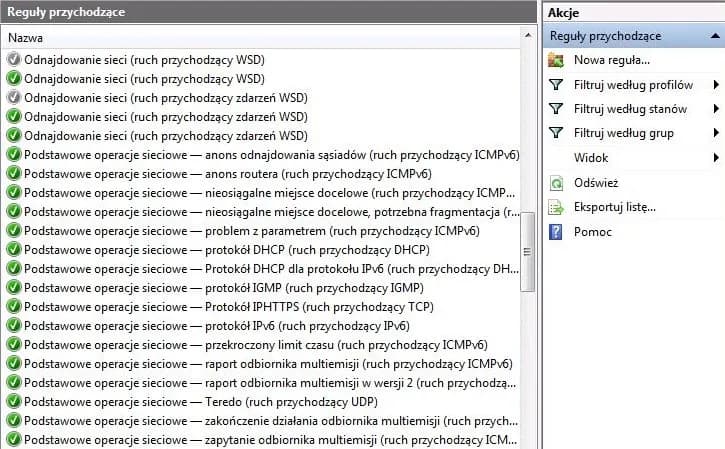Click the gray disabled icon of Odnajdowanie sieci (ruch przychodzący WSD)
725x449 pixels.
coord(14,59)
